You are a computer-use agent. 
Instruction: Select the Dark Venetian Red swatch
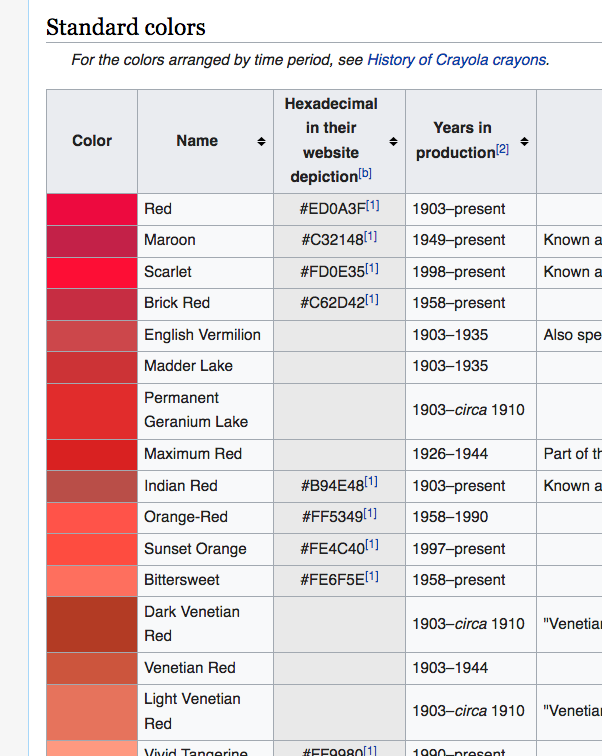(92, 624)
